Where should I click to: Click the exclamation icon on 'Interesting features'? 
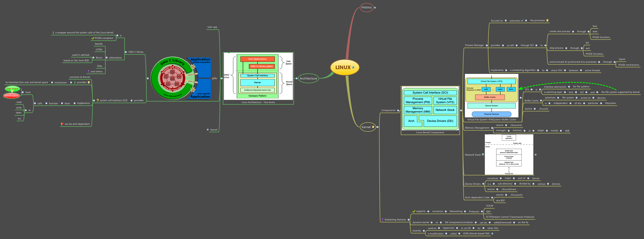click(x=383, y=219)
